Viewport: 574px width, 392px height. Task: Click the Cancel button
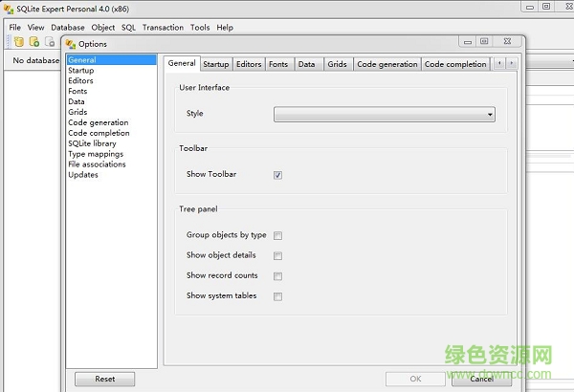pos(481,379)
